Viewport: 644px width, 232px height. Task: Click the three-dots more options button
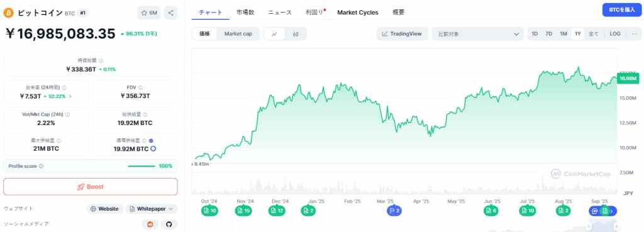tap(634, 34)
